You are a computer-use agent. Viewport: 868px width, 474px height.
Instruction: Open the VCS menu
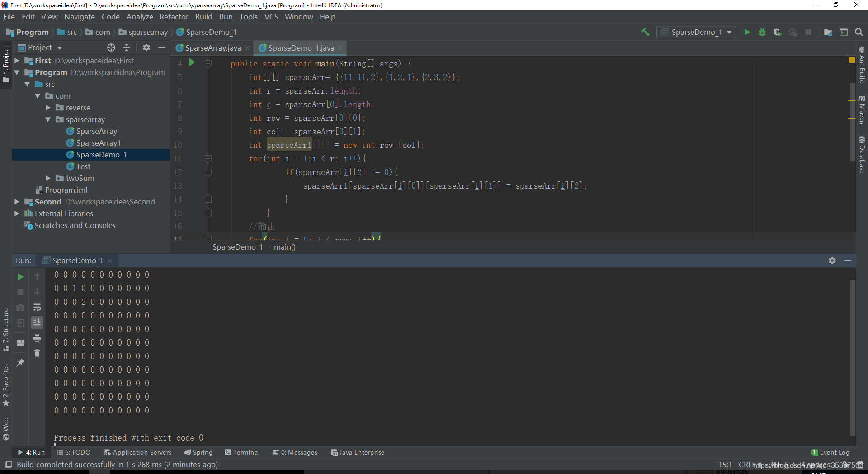(271, 17)
